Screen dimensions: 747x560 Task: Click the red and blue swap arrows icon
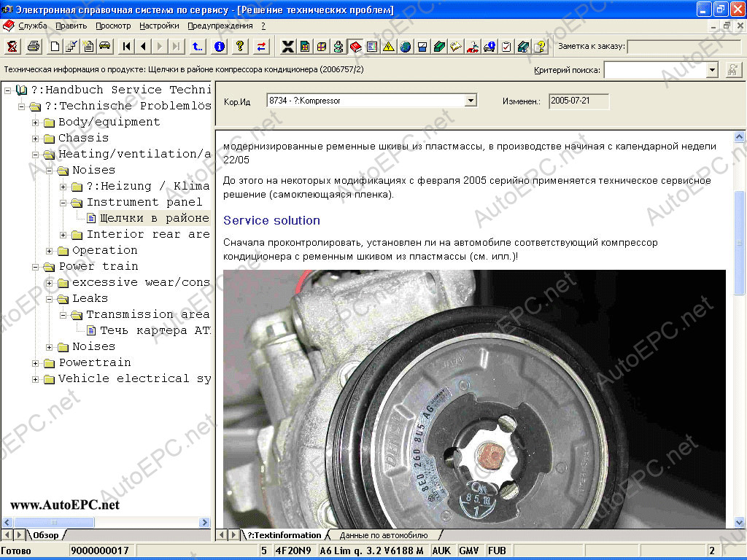click(261, 47)
